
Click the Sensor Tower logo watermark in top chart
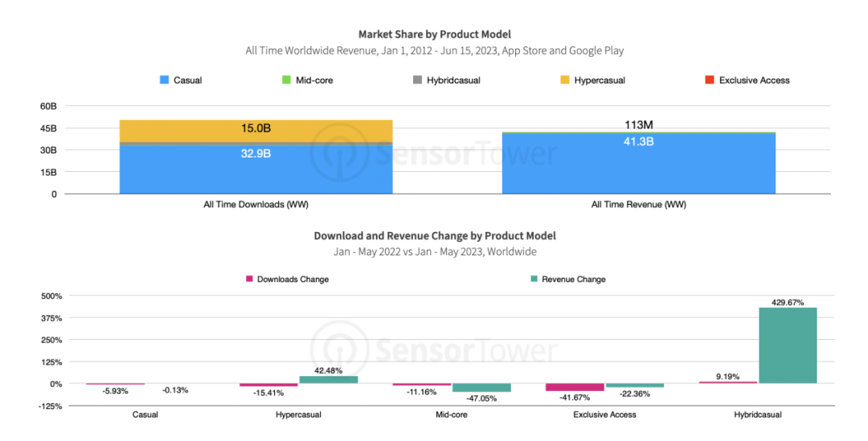coord(435,153)
